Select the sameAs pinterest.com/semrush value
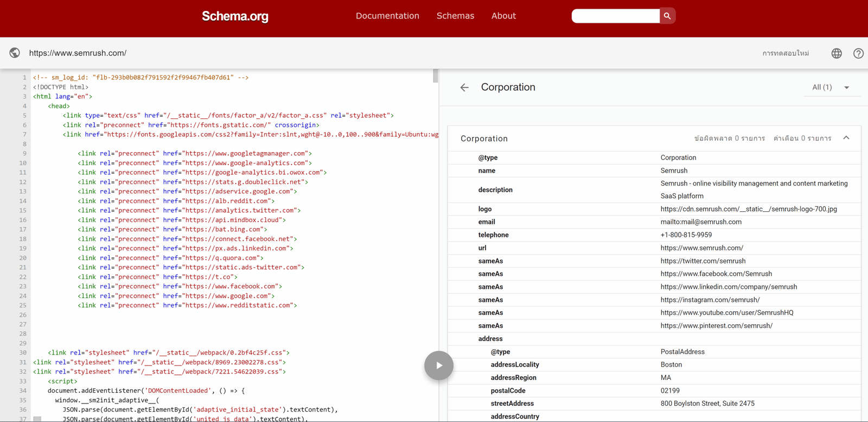This screenshot has width=868, height=422. (x=717, y=326)
